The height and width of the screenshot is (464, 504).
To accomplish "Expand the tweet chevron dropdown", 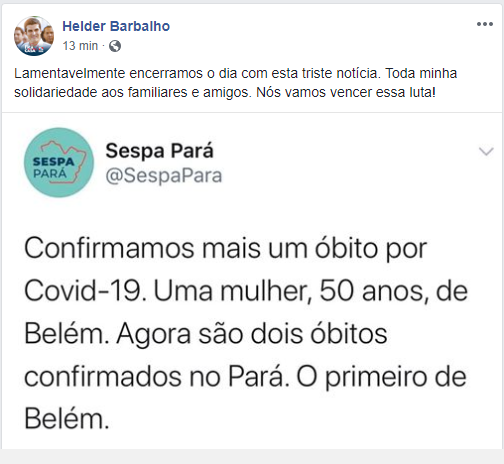I will tap(486, 151).
